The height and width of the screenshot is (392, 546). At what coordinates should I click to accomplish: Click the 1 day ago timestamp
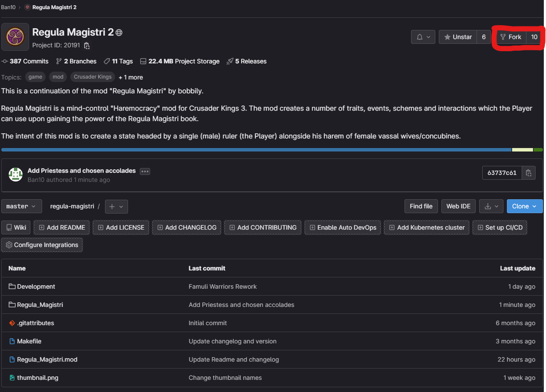tap(522, 287)
